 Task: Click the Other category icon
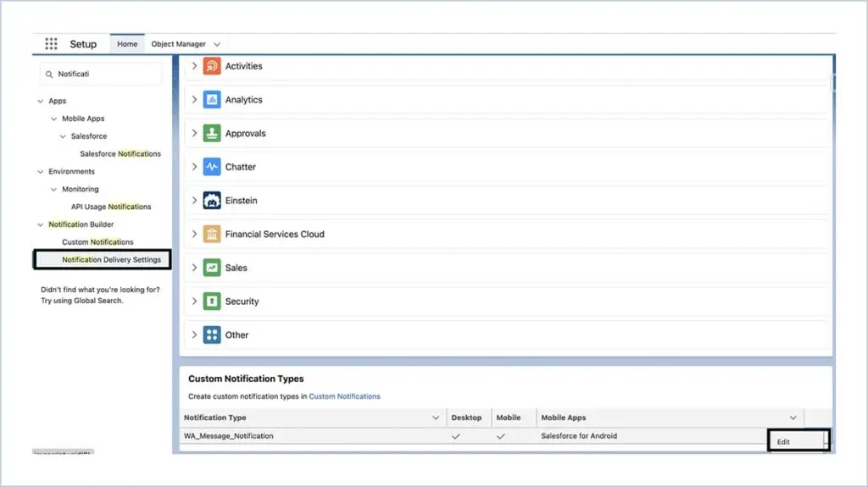pyautogui.click(x=211, y=335)
